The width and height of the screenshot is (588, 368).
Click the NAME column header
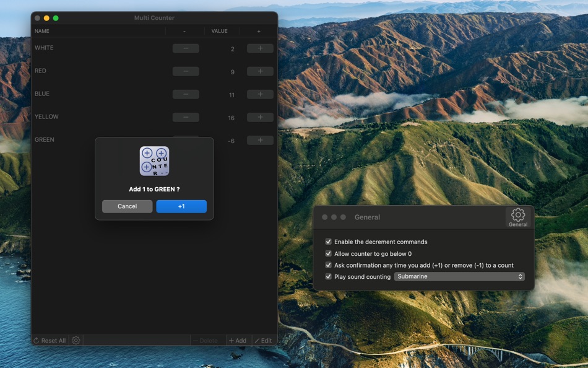coord(41,31)
